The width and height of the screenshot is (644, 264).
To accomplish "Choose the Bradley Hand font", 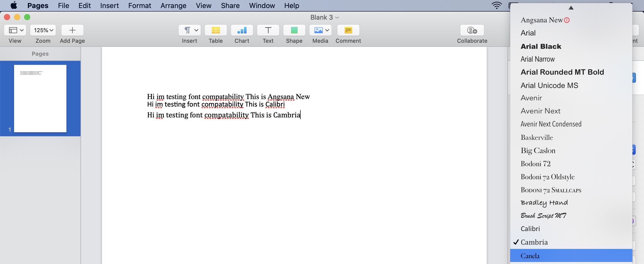I will tap(571, 203).
